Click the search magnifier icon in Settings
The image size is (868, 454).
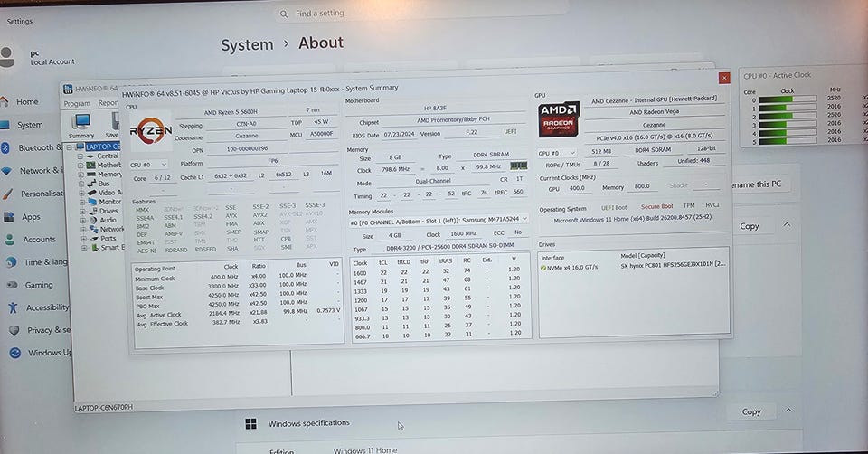[x=284, y=14]
